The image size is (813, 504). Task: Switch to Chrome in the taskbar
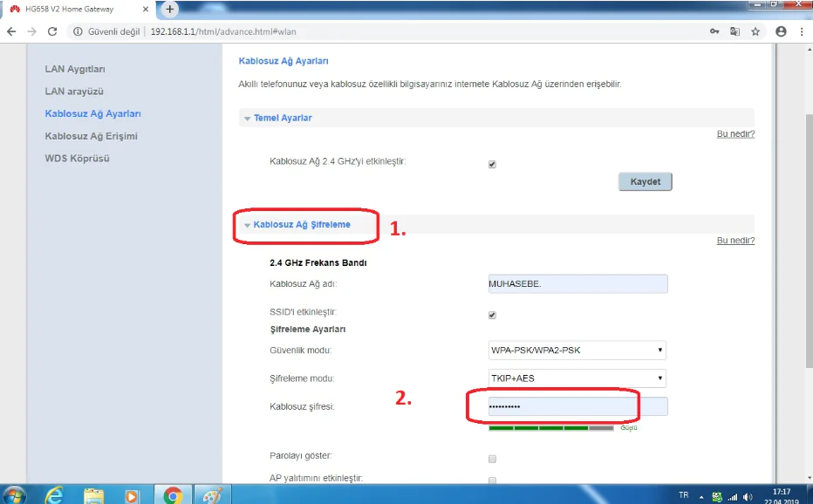(174, 495)
